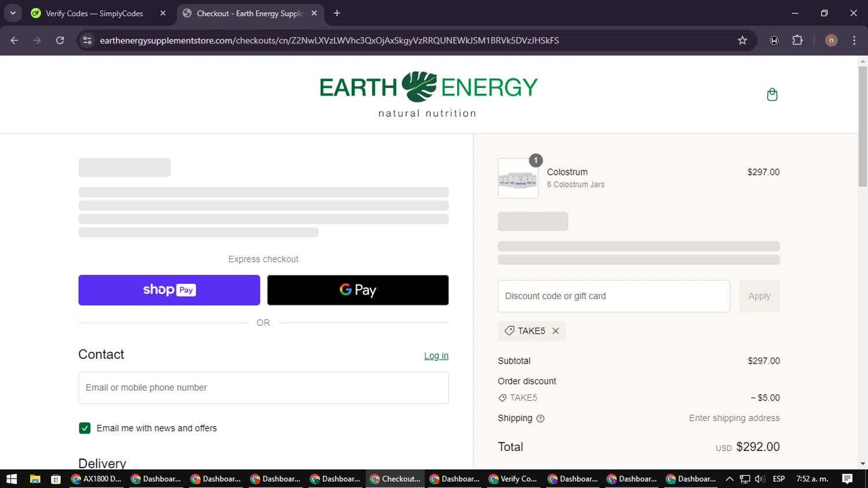This screenshot has height=488, width=868.
Task: Toggle Email me with news and offers
Action: pyautogui.click(x=84, y=428)
